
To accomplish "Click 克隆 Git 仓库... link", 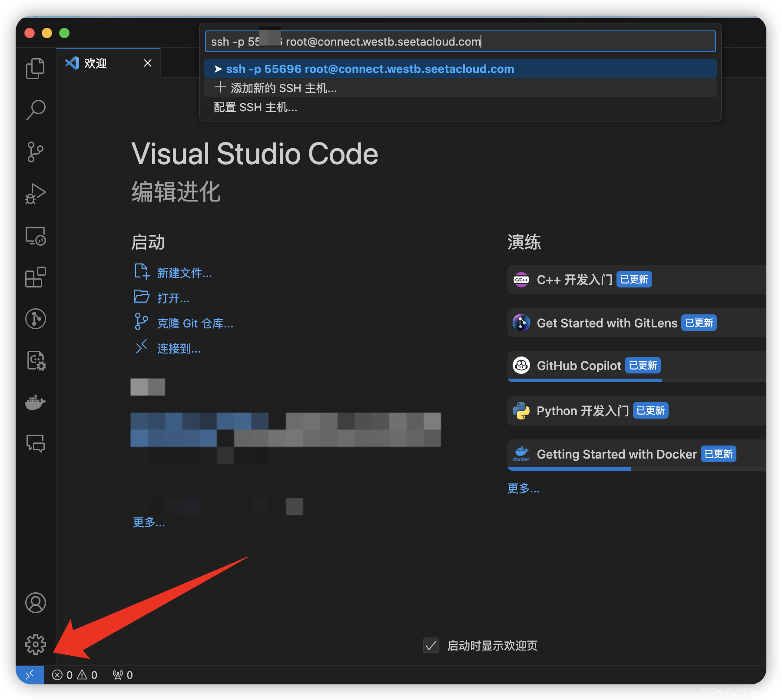I will 195,324.
